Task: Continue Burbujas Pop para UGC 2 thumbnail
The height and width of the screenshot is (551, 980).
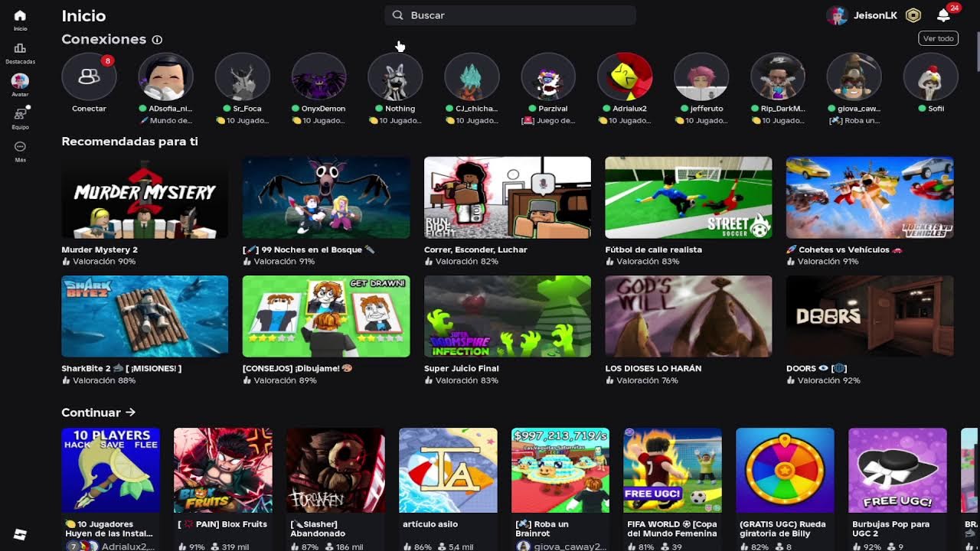Action: point(899,470)
